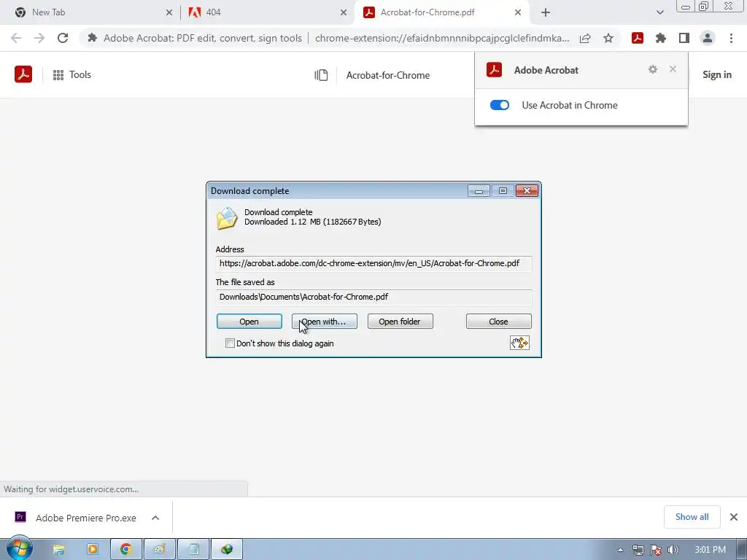The image size is (747, 560).
Task: Reload the current page
Action: [x=63, y=38]
